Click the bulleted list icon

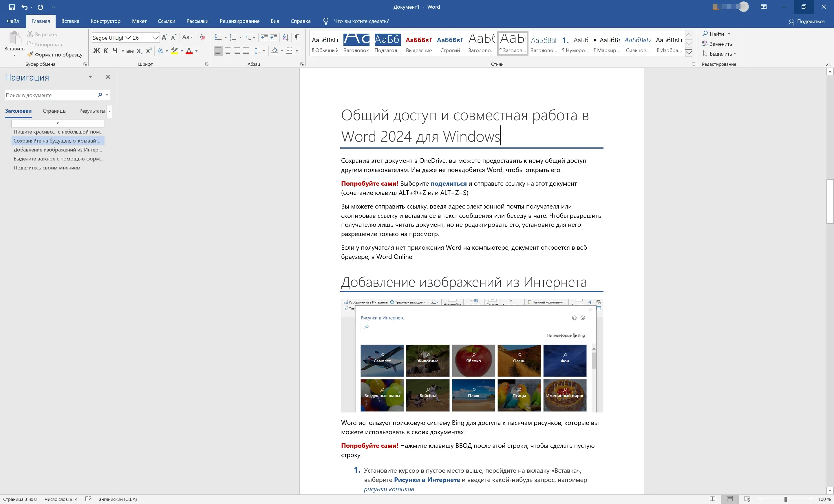tap(218, 37)
